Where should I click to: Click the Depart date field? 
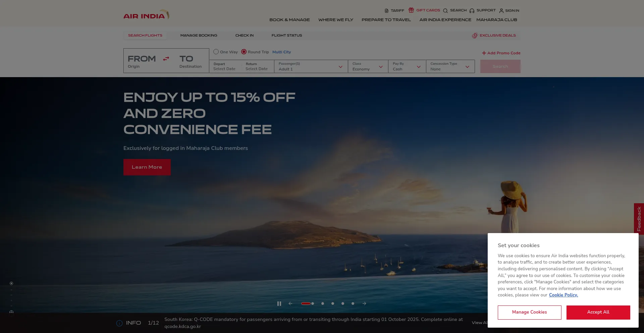tap(224, 66)
